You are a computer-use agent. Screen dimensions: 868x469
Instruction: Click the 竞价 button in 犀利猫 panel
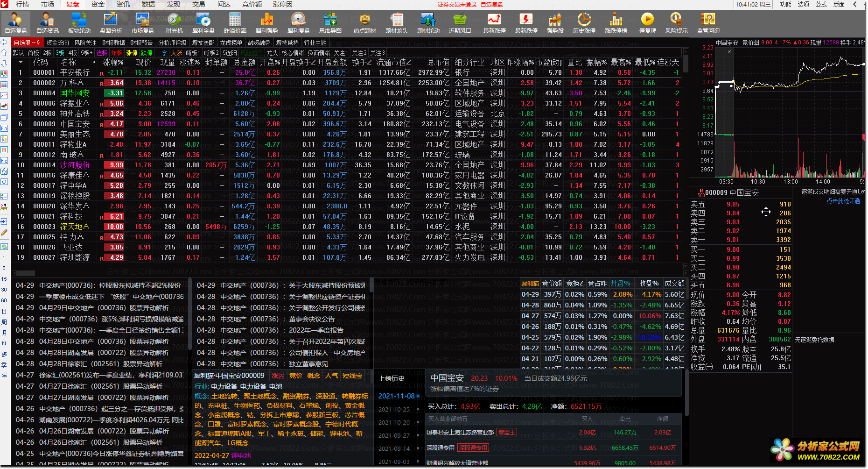point(296,376)
